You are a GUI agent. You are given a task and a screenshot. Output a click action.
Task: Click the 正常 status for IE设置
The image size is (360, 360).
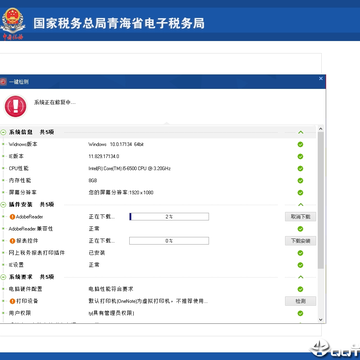(94, 265)
